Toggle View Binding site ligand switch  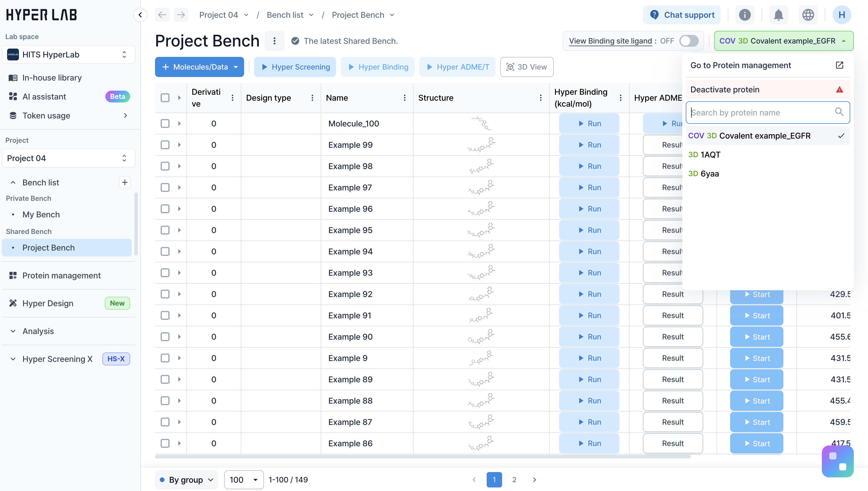pyautogui.click(x=689, y=41)
